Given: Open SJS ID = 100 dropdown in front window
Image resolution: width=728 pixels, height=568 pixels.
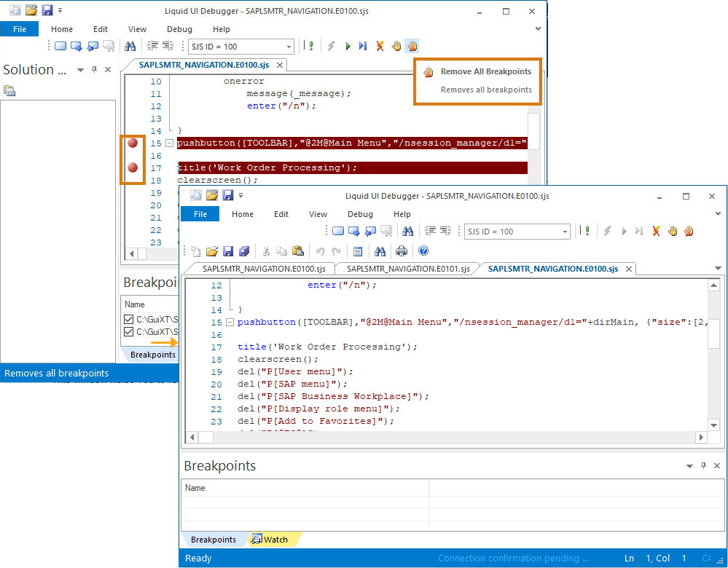Looking at the screenshot, I should [565, 232].
